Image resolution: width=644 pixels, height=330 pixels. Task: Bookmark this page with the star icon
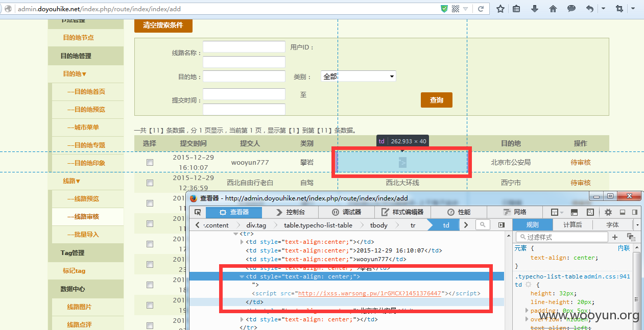tap(500, 9)
